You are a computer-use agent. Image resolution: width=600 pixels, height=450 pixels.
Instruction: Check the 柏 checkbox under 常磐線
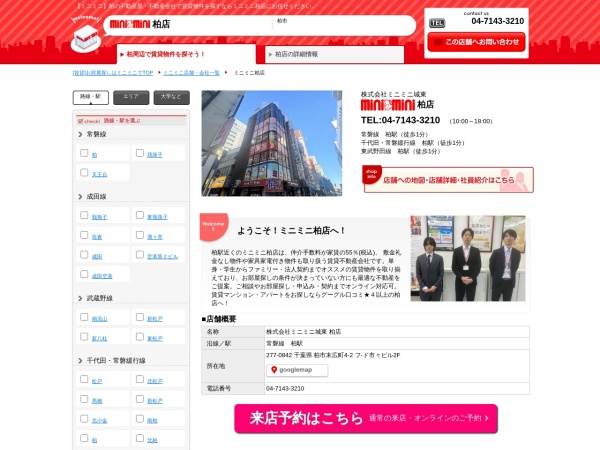pos(84,153)
